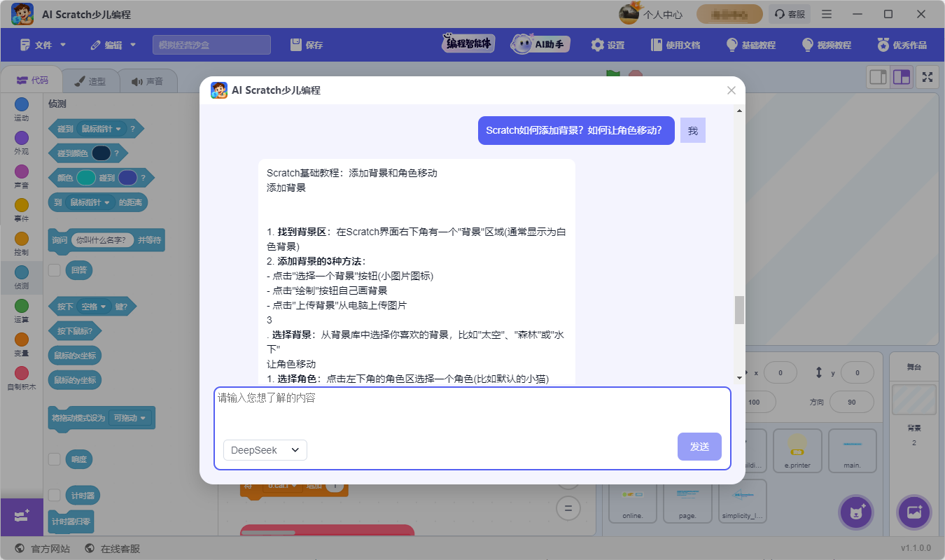Screen dimensions: 945x560
Task: Open the hamburger menu in title bar
Action: pyautogui.click(x=827, y=14)
